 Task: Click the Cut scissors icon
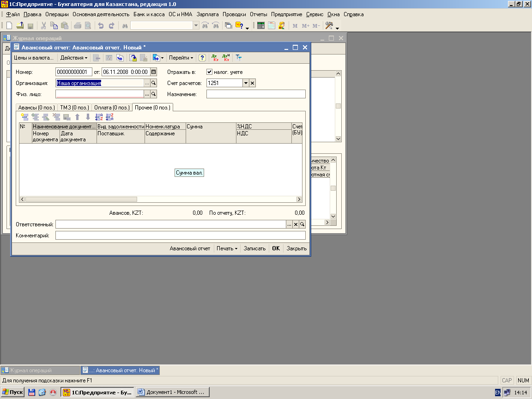(x=43, y=25)
